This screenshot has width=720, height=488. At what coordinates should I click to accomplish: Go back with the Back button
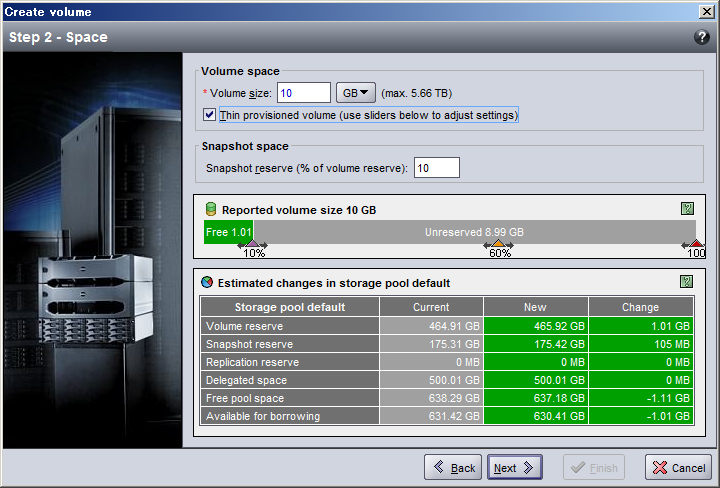click(453, 467)
